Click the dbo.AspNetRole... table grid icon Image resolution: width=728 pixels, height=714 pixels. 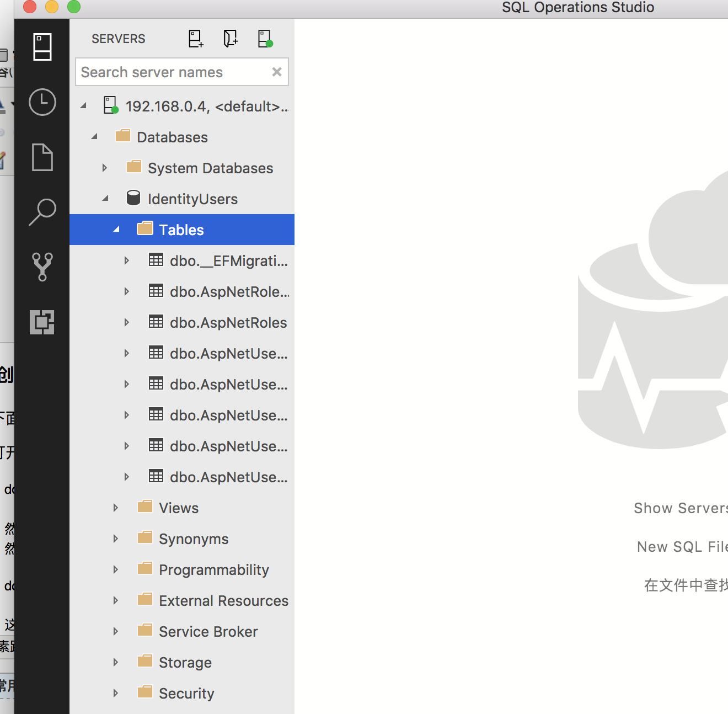pos(156,291)
